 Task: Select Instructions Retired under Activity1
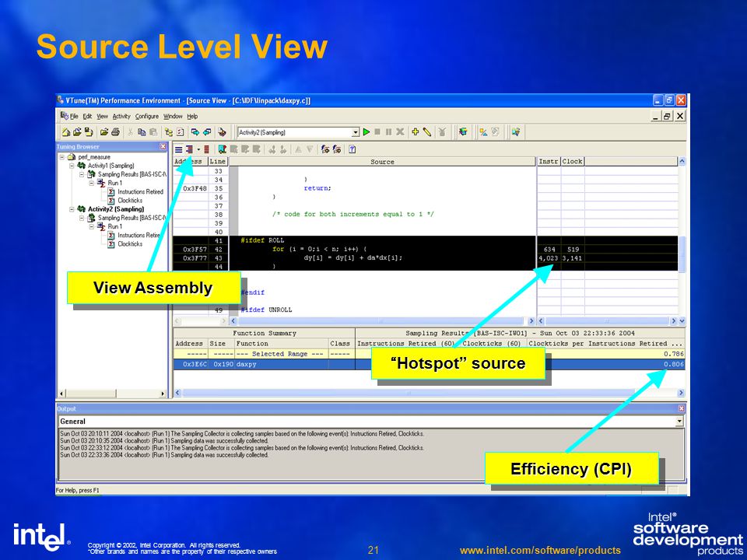[140, 191]
